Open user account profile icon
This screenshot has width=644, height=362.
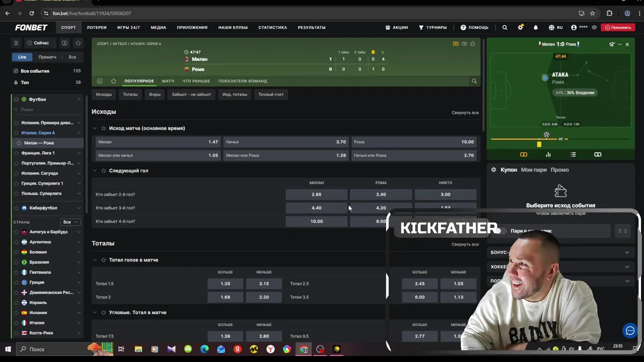574,28
